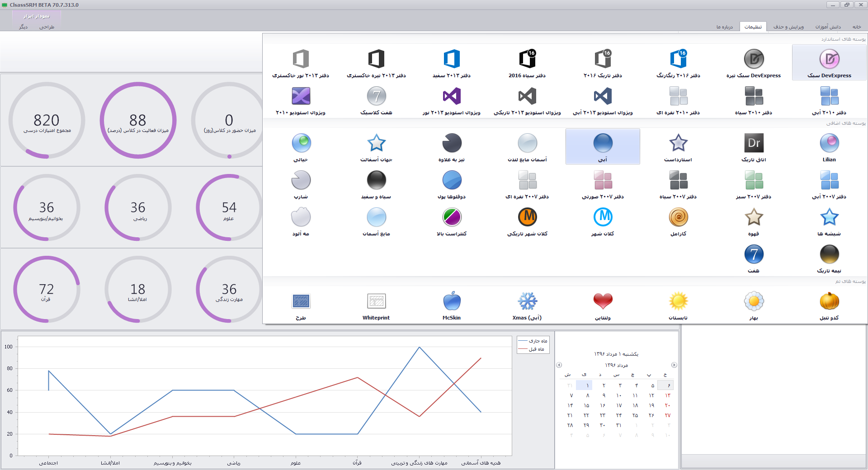Apply the Springtime flower skin
The image size is (868, 470).
[x=754, y=305]
